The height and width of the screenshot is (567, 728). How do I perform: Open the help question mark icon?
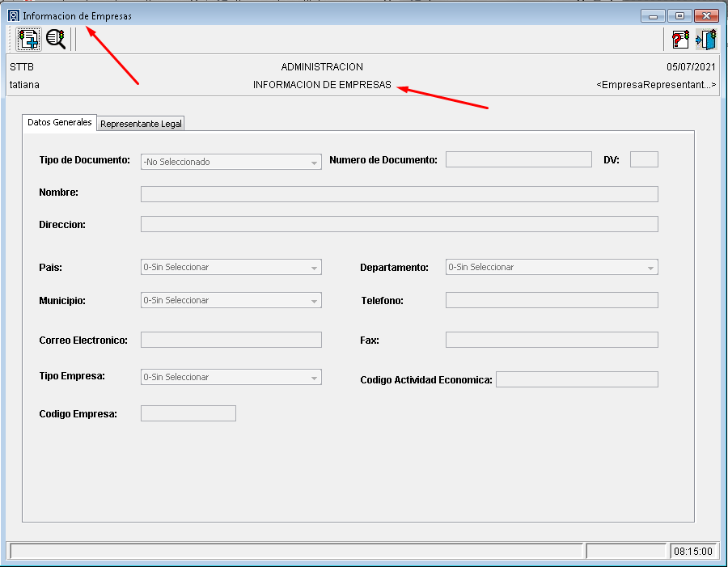coord(681,39)
